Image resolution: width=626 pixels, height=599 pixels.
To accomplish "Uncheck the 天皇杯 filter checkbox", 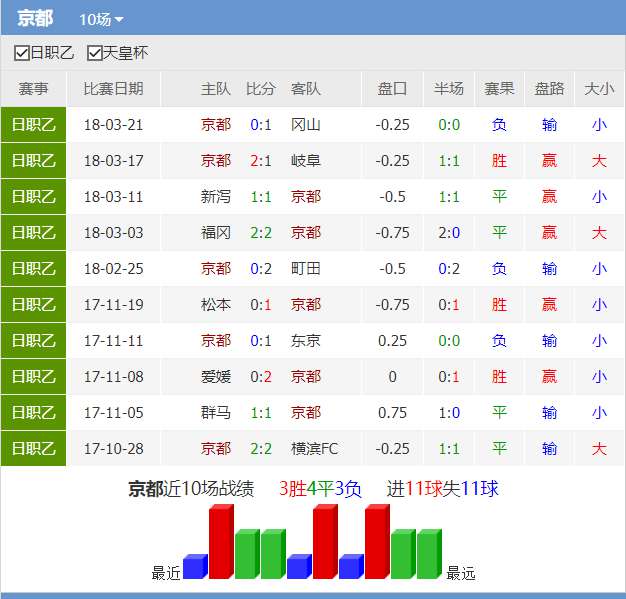I will coord(95,53).
